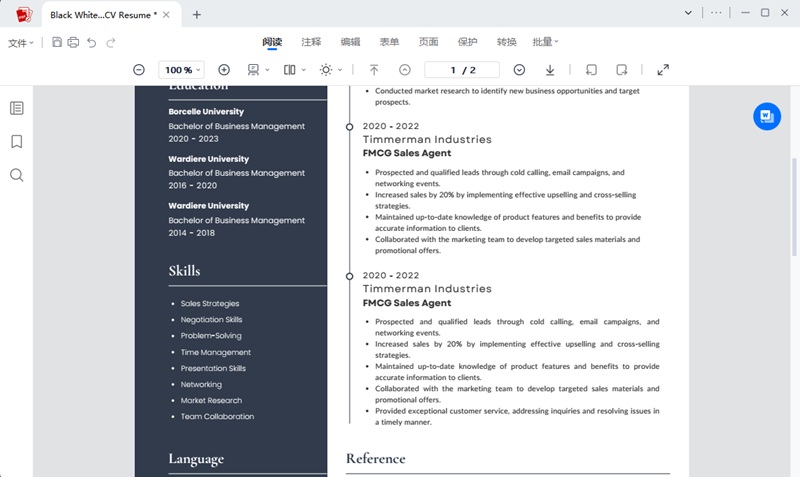Screen dimensions: 800x477
Task: Click the page fit mode icon
Action: 253,70
